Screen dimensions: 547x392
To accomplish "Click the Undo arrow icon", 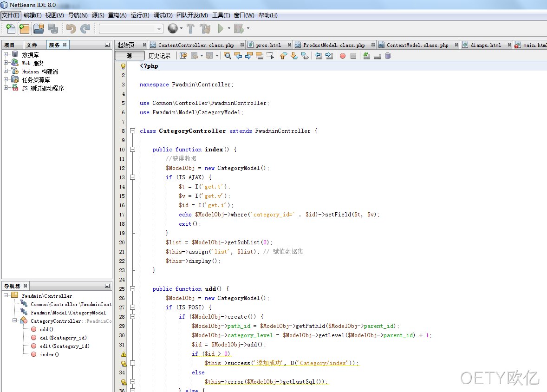I will tap(71, 28).
